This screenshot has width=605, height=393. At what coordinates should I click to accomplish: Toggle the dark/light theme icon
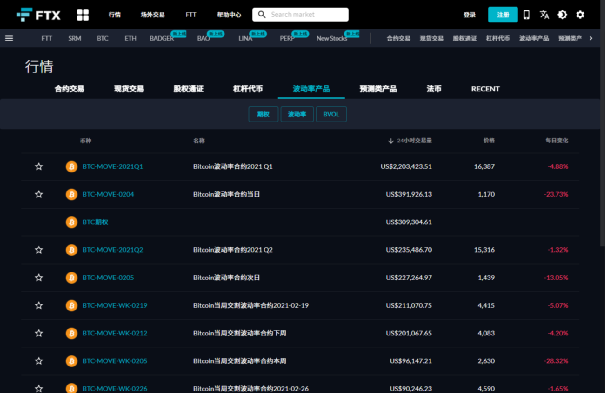click(562, 15)
